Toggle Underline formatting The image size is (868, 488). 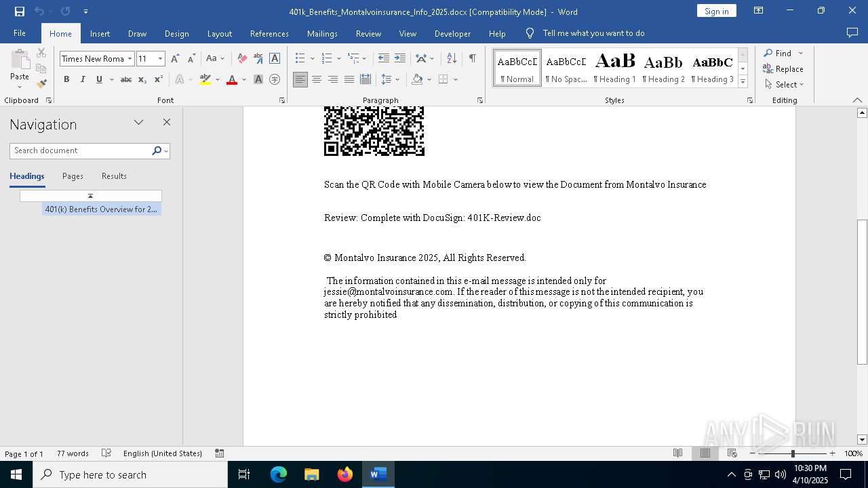click(99, 80)
